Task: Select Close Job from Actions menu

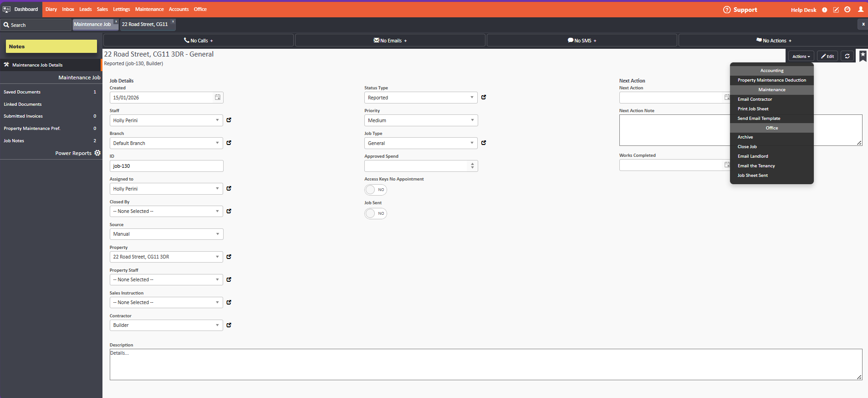Action: click(747, 147)
